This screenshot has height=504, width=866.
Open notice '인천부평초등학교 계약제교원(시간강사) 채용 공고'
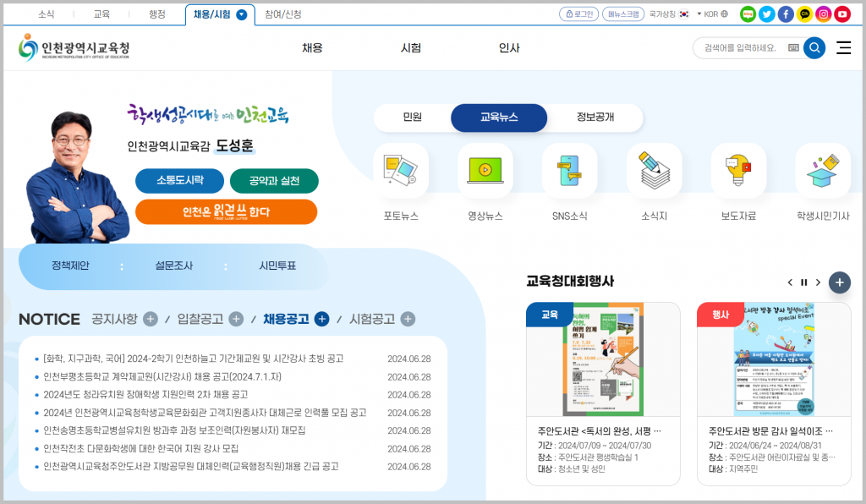point(162,377)
